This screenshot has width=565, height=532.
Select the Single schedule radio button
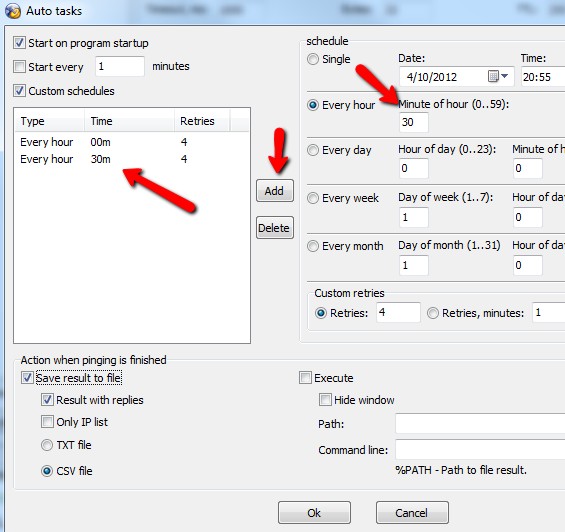point(313,59)
